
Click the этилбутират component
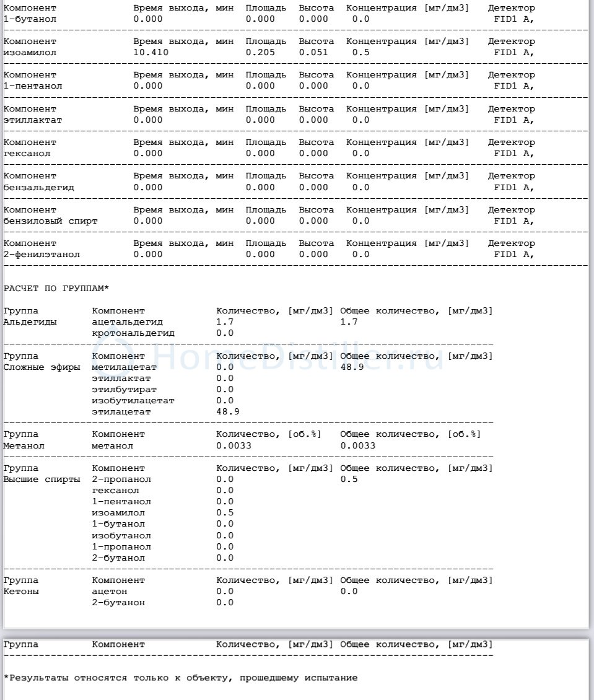point(124,390)
